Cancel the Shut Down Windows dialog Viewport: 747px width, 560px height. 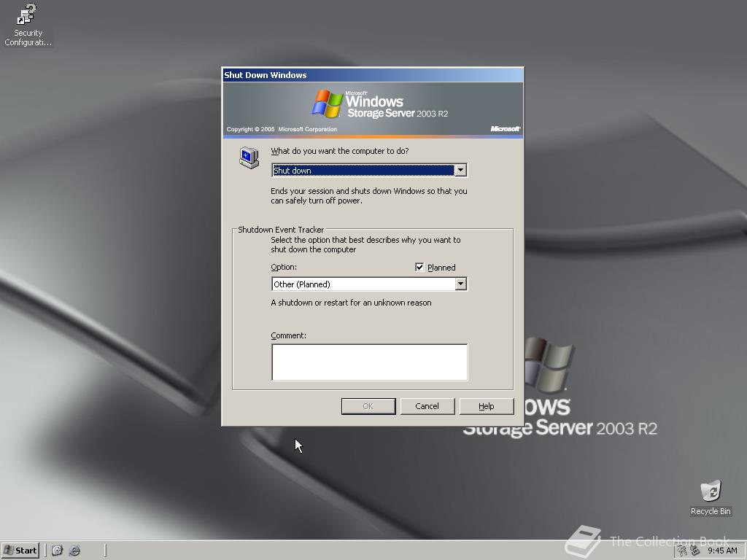427,406
